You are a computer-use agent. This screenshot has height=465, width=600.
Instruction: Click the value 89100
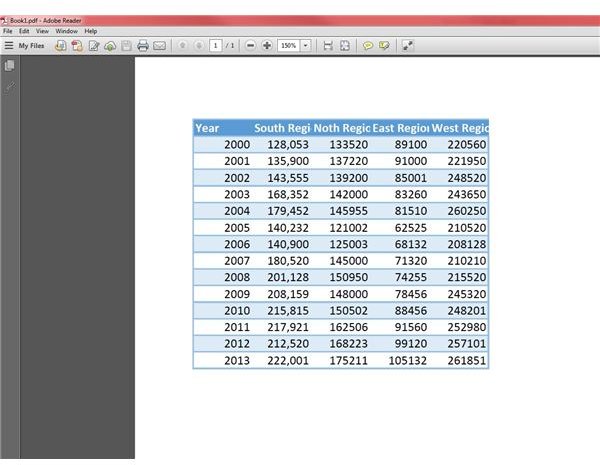pyautogui.click(x=411, y=145)
